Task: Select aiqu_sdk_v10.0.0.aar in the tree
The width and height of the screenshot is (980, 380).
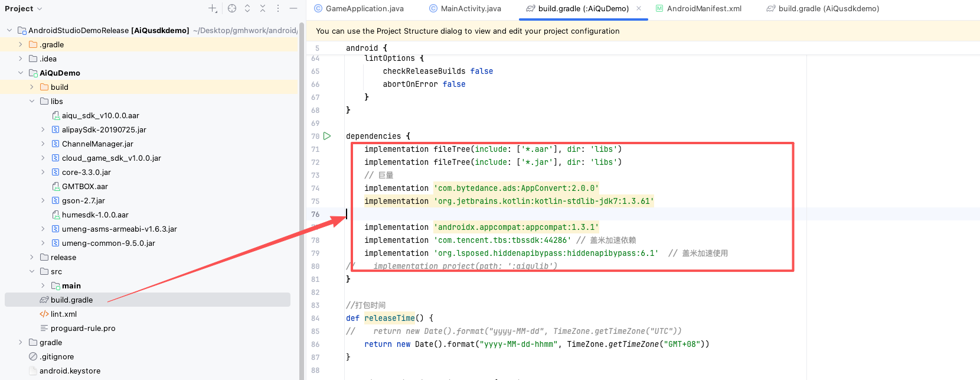Action: coord(100,115)
